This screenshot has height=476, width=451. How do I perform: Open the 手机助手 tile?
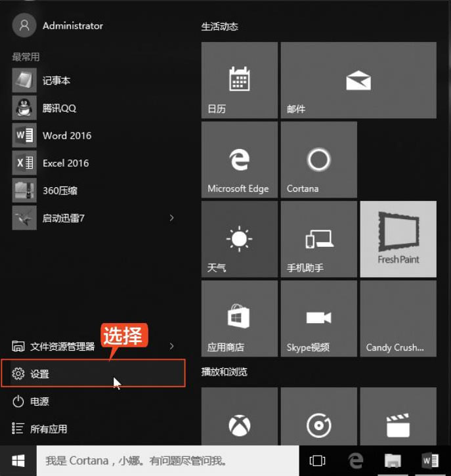pos(319,239)
